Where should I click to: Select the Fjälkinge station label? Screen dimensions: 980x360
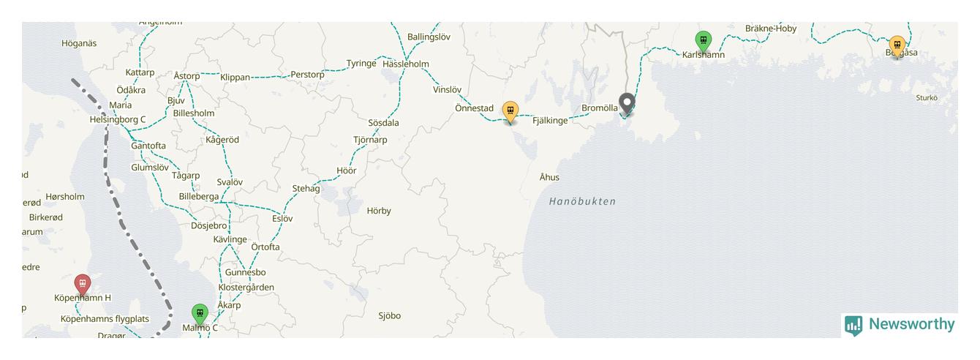[550, 121]
